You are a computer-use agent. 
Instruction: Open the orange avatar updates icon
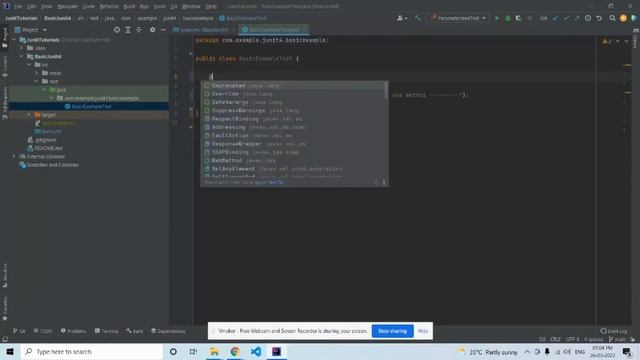(x=623, y=18)
